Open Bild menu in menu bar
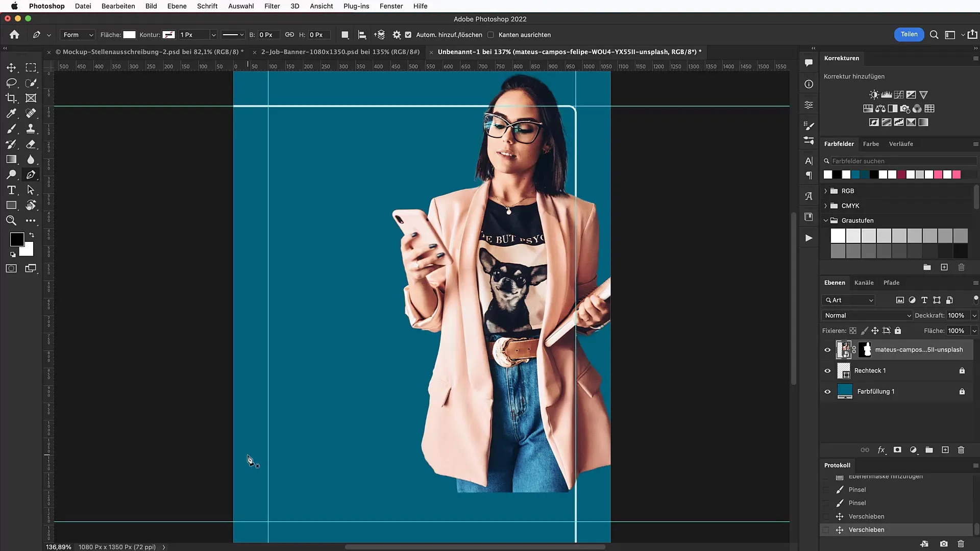980x551 pixels. coord(150,6)
